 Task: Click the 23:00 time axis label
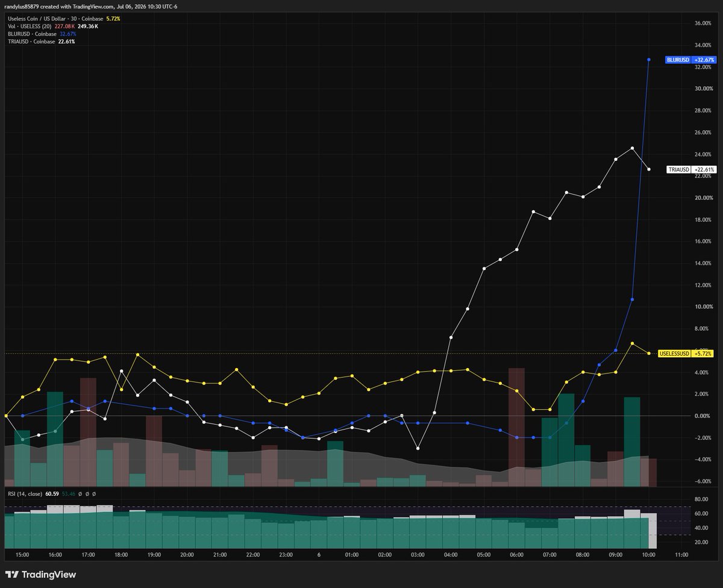[x=286, y=555]
